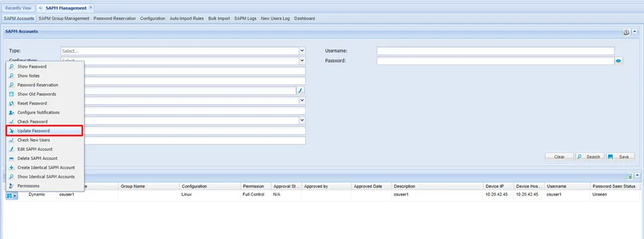Click the Username input field
This screenshot has height=239, width=644.
[495, 51]
